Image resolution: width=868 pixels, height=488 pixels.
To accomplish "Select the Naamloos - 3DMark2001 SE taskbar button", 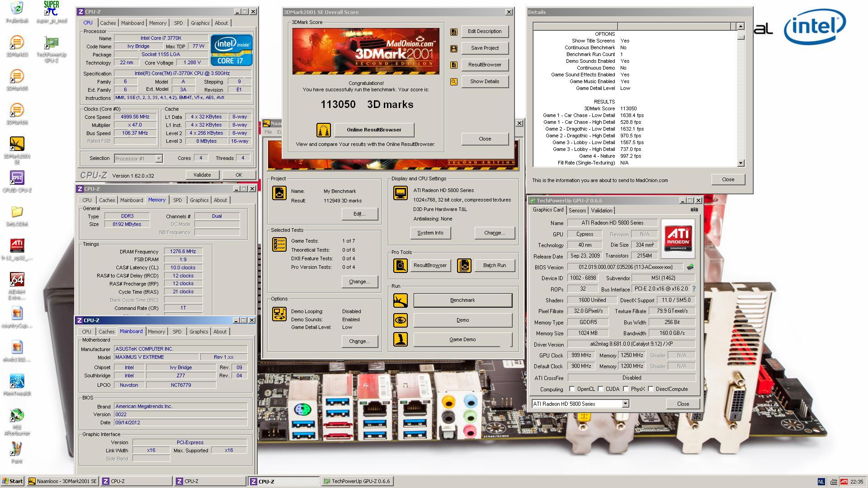I will [62, 482].
